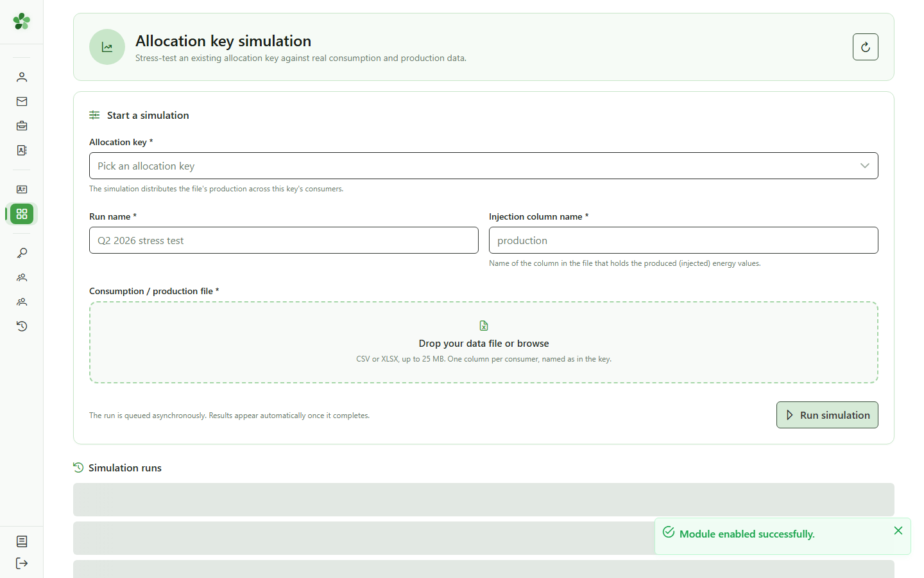Open the history clock sidebar icon

[22, 326]
